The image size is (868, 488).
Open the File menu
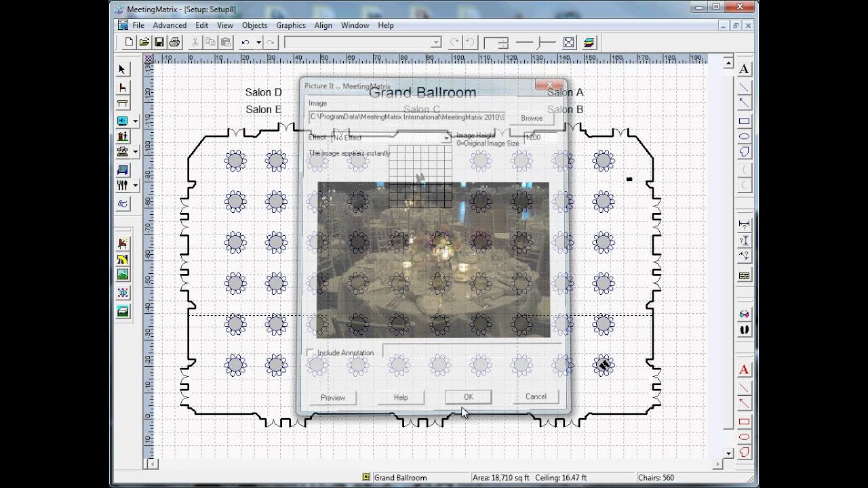click(x=138, y=25)
